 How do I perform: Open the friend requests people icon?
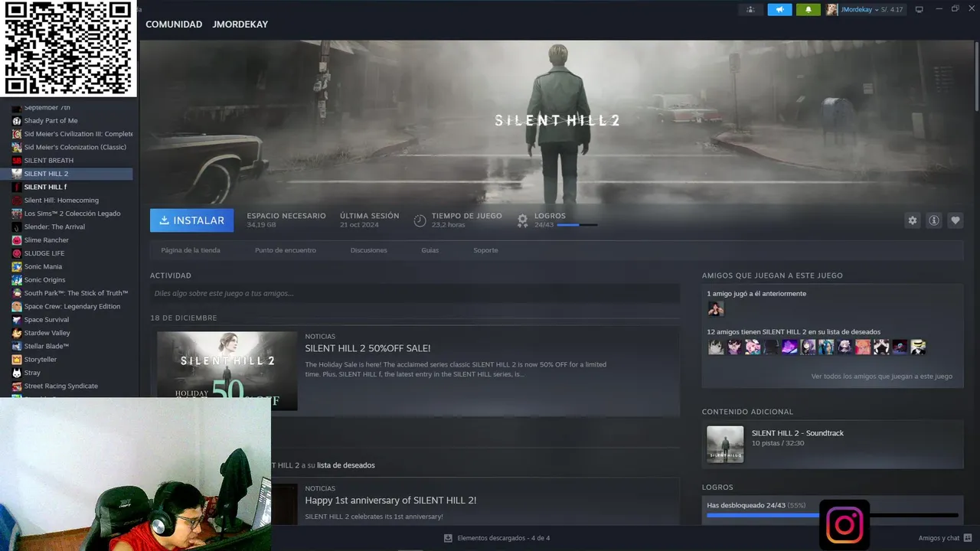[750, 9]
